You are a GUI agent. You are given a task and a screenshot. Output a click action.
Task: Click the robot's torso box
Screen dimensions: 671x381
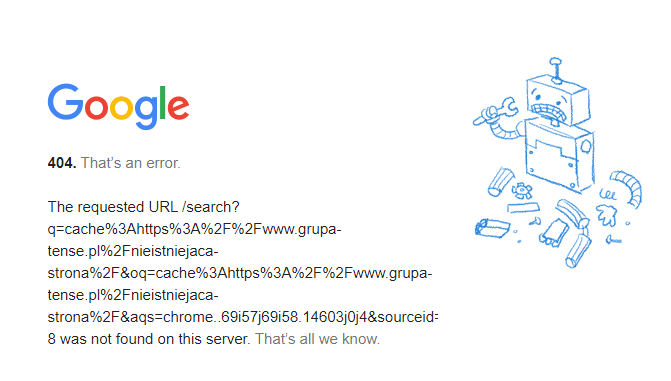559,155
